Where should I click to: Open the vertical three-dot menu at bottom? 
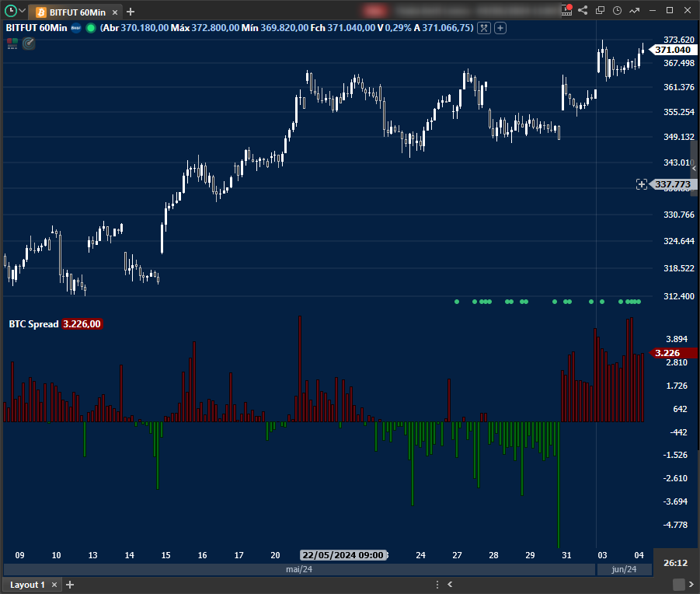[437, 585]
